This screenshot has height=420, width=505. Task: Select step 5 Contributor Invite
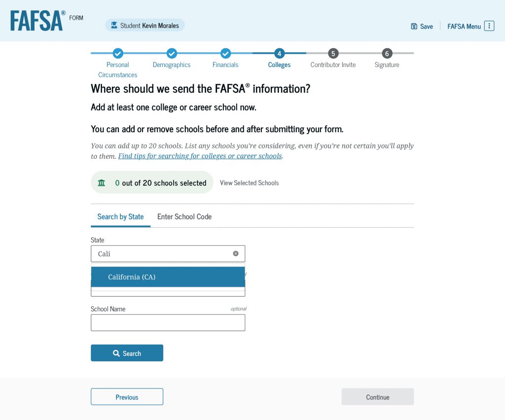pos(333,53)
